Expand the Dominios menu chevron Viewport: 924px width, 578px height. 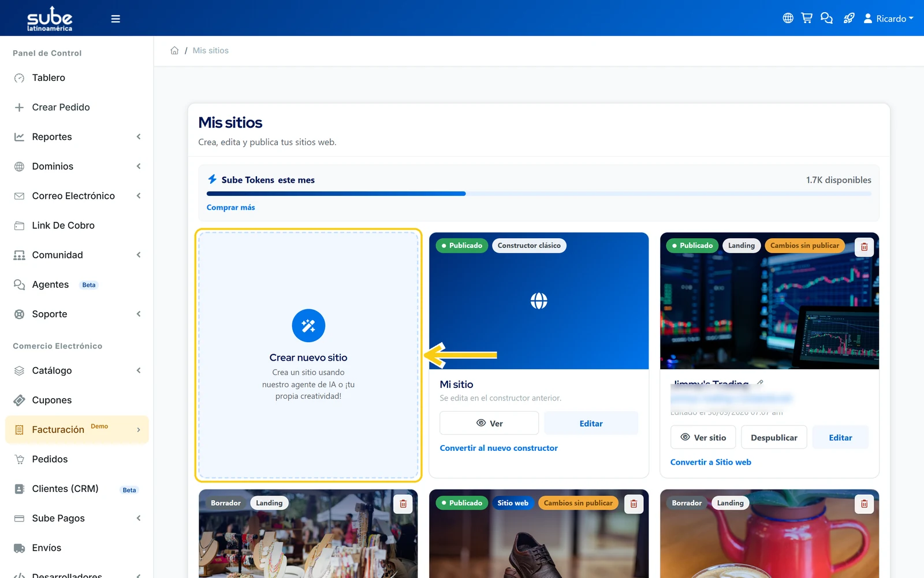139,166
